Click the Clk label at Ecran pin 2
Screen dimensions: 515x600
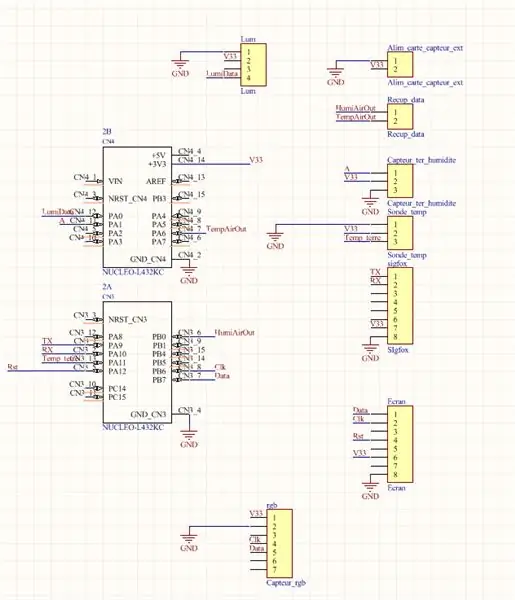click(358, 419)
